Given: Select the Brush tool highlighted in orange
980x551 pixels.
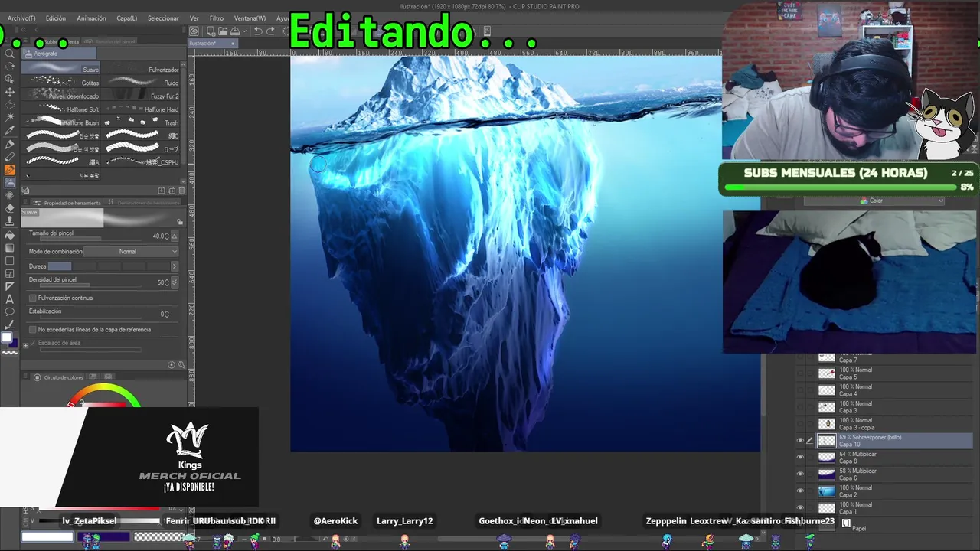Looking at the screenshot, I should click(10, 170).
